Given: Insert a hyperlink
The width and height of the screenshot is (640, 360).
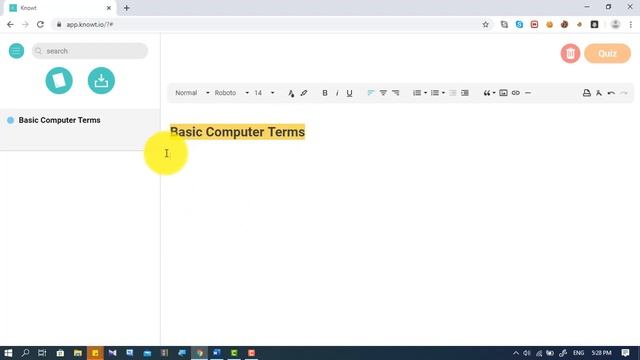Looking at the screenshot, I should pyautogui.click(x=516, y=93).
